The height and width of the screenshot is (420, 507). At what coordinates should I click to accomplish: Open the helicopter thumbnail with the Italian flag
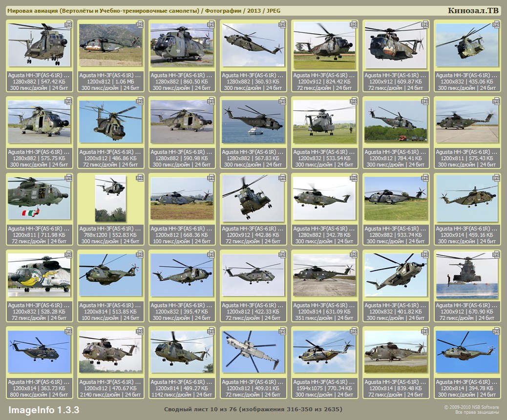[39, 198]
